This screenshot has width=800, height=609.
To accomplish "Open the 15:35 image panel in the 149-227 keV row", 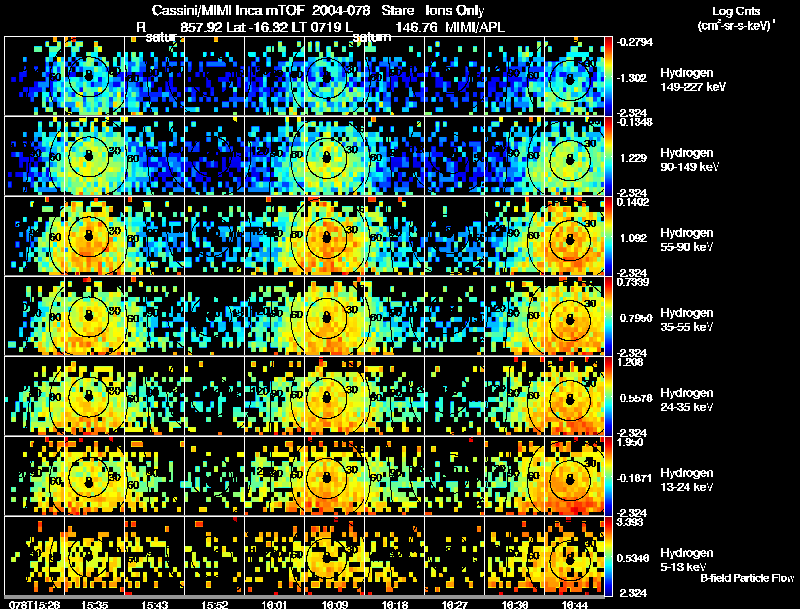I will (x=94, y=76).
